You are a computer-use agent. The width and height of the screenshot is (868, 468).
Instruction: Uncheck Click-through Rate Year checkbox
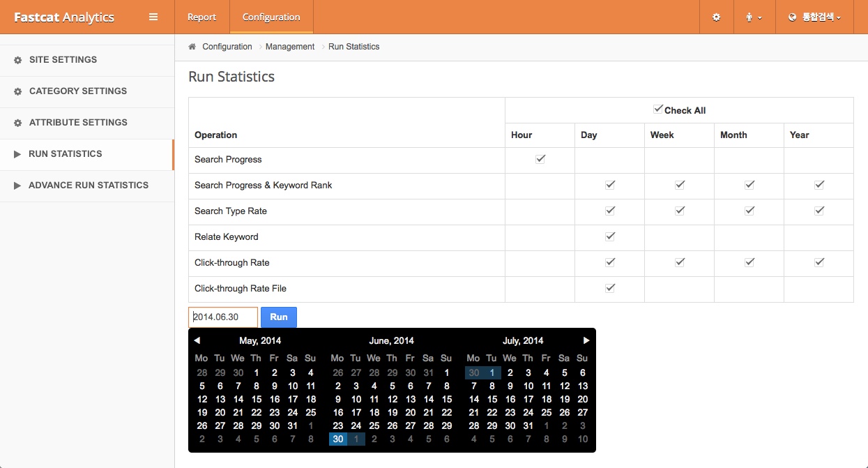tap(819, 262)
